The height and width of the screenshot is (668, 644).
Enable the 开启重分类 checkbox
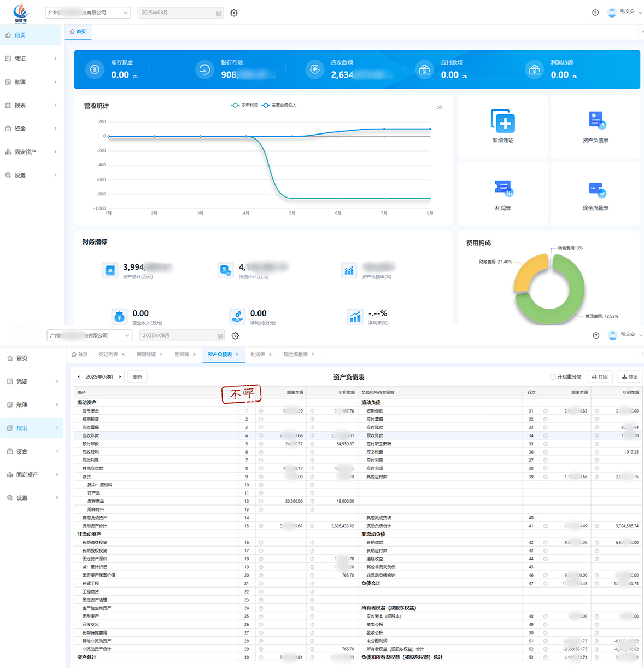pyautogui.click(x=553, y=377)
